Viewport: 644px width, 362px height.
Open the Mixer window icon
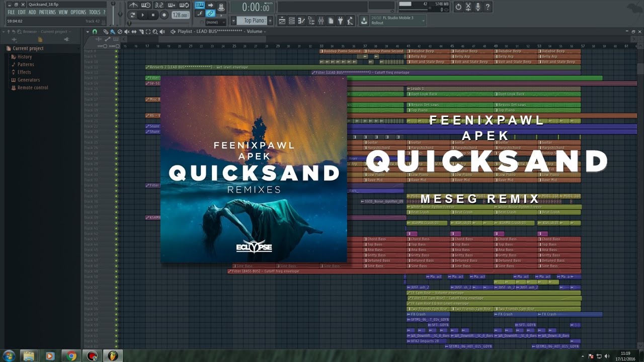pos(321,21)
